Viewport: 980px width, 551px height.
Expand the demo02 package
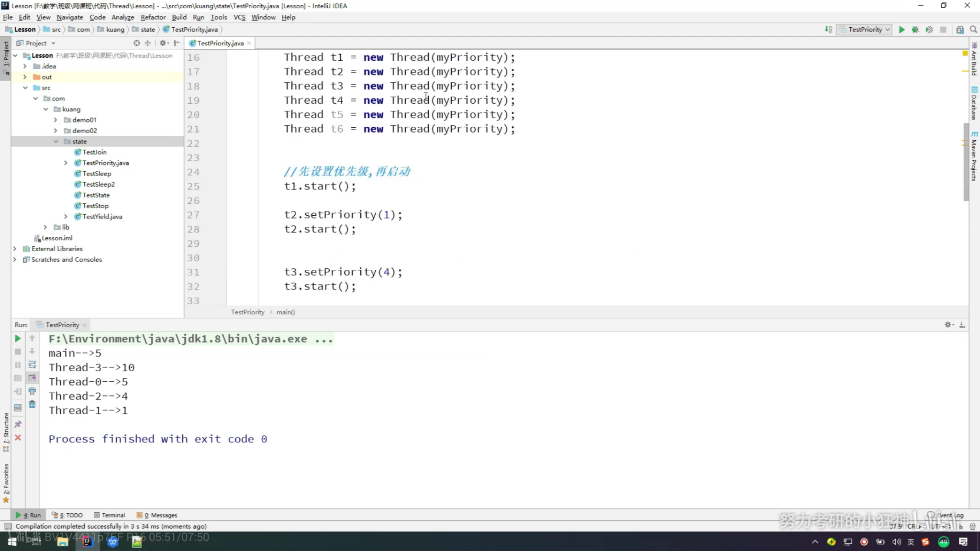pos(56,131)
